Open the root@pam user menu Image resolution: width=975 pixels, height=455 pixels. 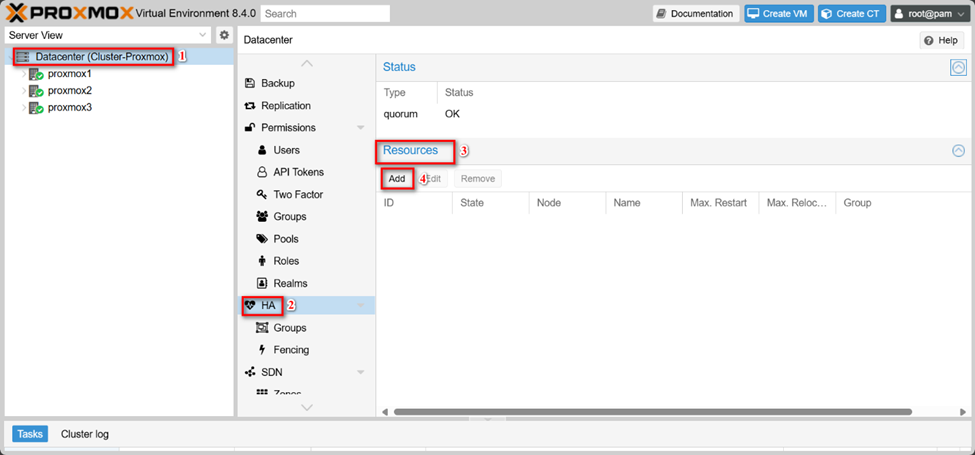929,14
